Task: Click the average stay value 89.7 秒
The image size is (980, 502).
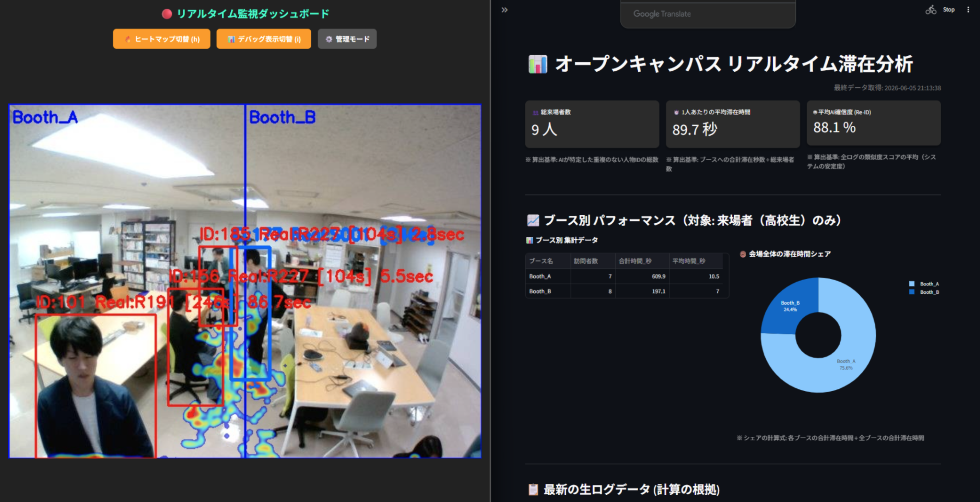Action: point(694,130)
